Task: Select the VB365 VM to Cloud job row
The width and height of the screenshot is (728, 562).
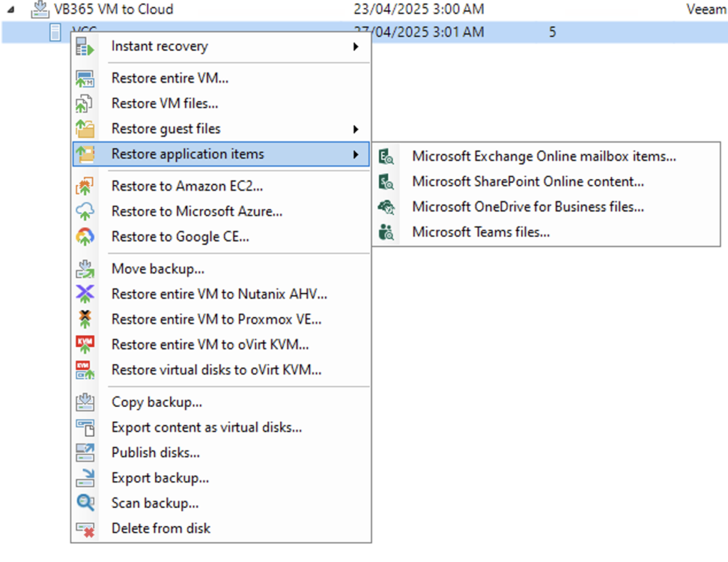Action: tap(114, 10)
